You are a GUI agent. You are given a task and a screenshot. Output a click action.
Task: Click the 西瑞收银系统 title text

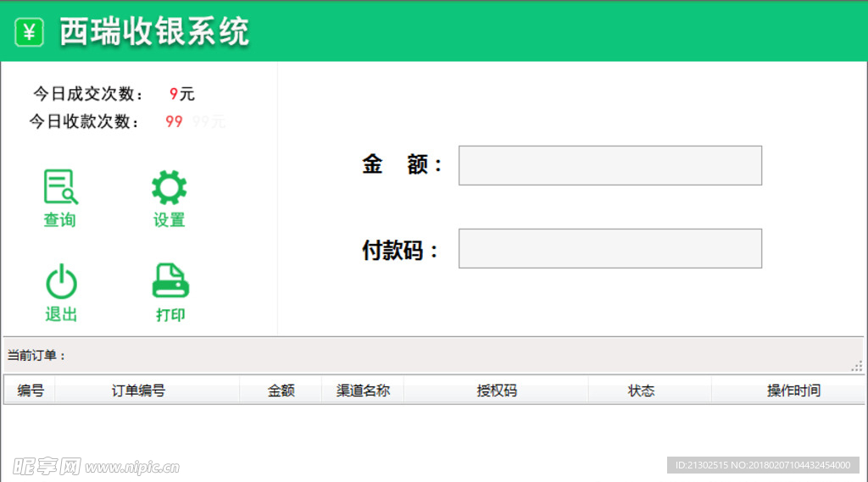[154, 32]
